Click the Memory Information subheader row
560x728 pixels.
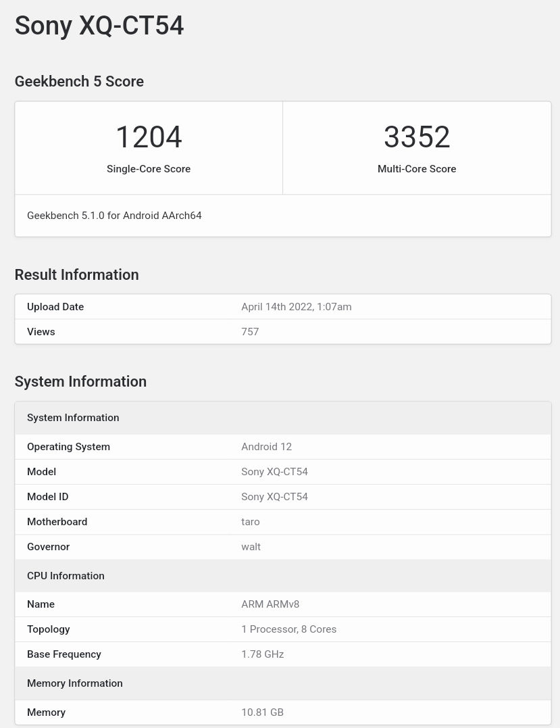point(283,683)
